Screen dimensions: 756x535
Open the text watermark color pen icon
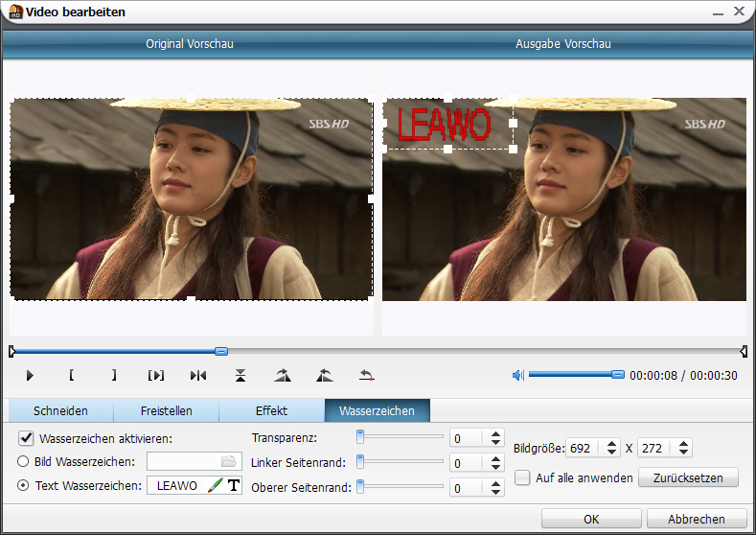point(215,486)
